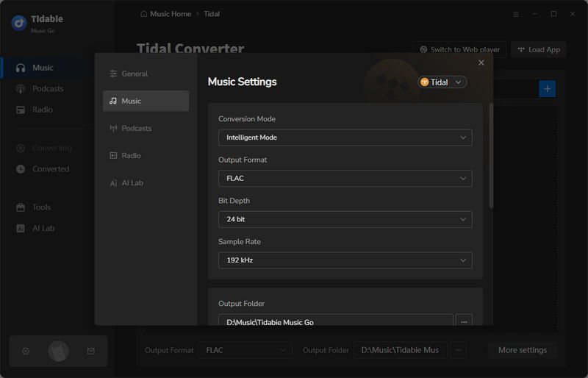Image resolution: width=588 pixels, height=378 pixels.
Task: Open the Podcasts settings tab
Action: pyautogui.click(x=146, y=128)
